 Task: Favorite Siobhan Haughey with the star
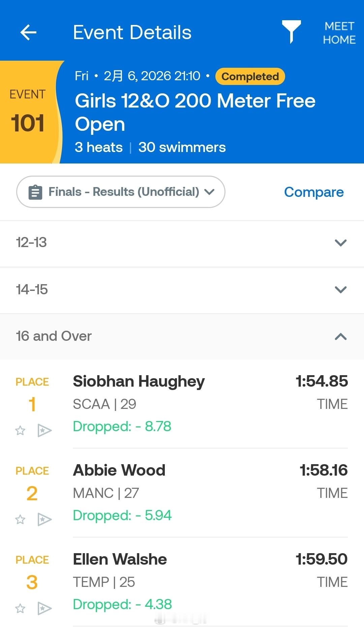(20, 430)
